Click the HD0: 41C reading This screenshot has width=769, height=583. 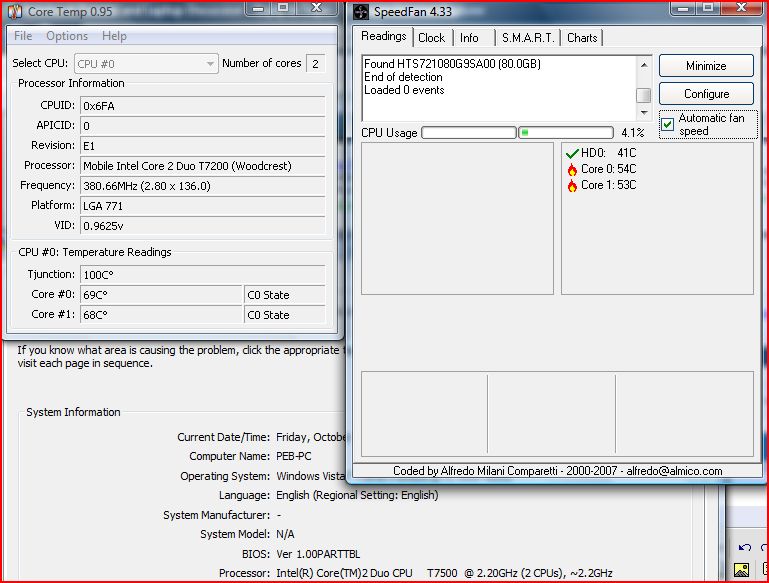[608, 153]
